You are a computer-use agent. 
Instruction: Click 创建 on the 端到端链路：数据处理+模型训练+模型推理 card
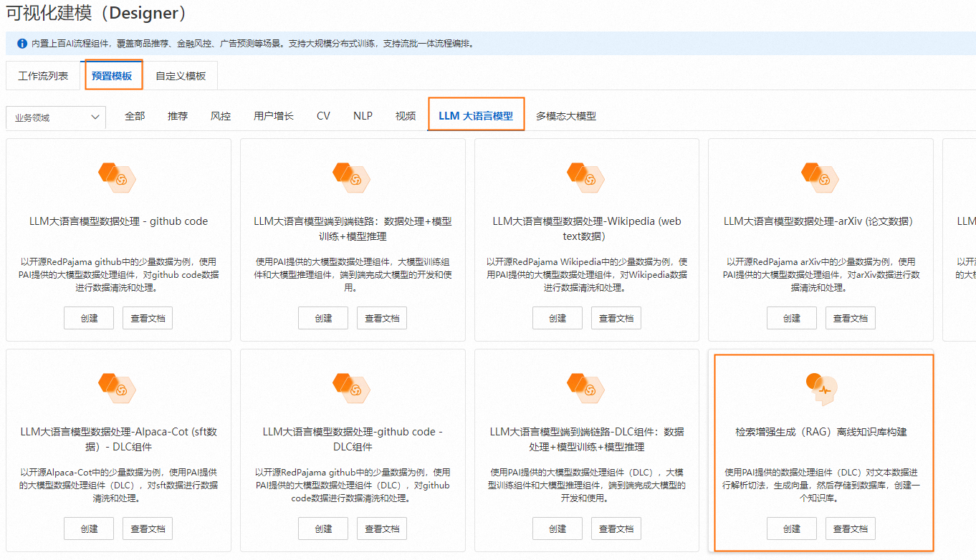tap(323, 318)
